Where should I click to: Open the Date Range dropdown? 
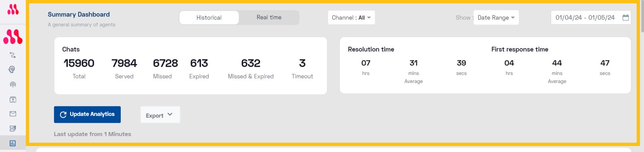pos(496,17)
